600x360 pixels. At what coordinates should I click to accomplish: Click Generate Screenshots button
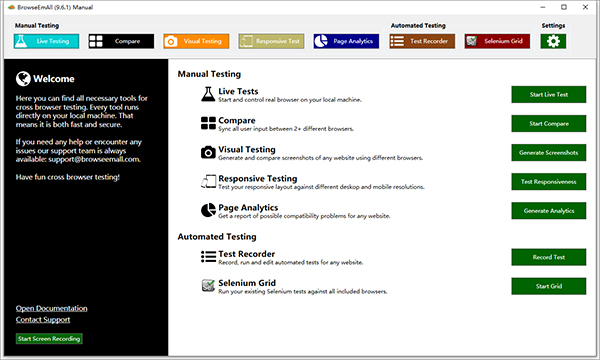(549, 153)
